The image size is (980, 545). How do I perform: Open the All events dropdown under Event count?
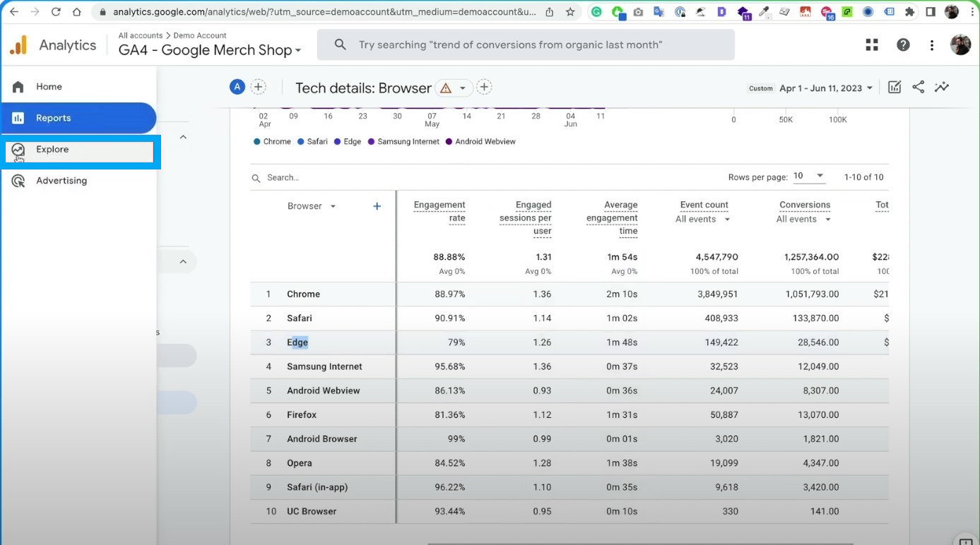coord(703,220)
